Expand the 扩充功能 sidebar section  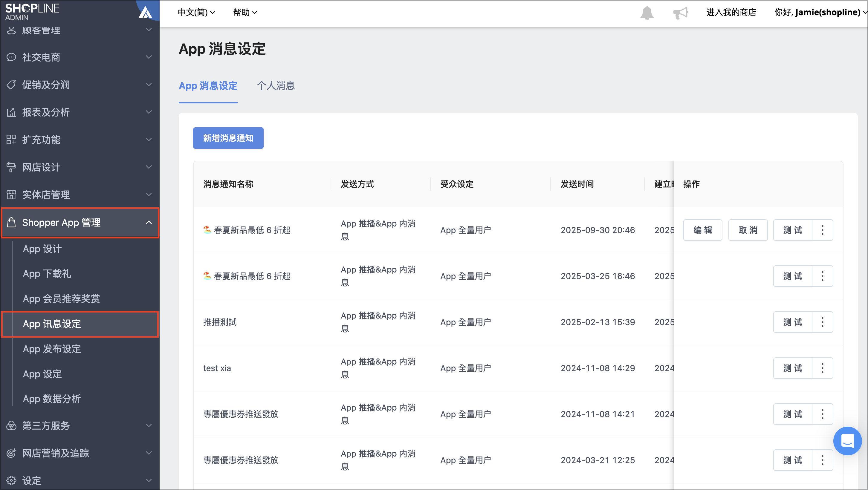click(149, 140)
